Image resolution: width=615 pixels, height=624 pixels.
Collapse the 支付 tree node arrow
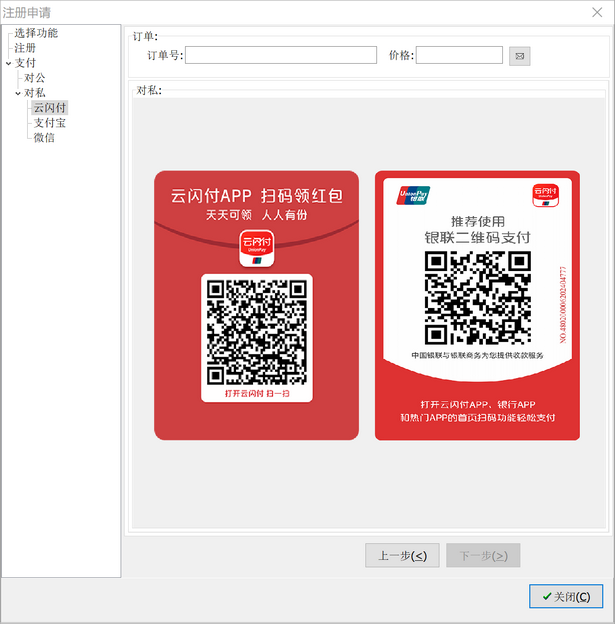pyautogui.click(x=8, y=63)
